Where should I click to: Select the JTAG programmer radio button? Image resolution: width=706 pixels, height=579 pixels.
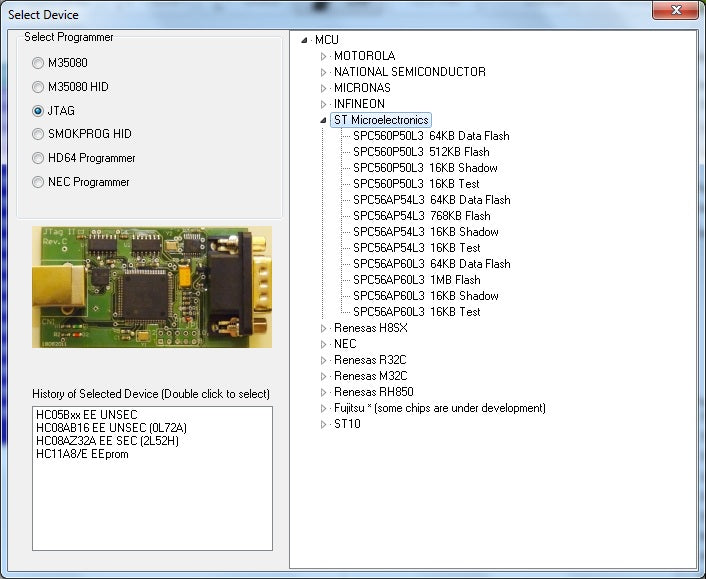38,111
